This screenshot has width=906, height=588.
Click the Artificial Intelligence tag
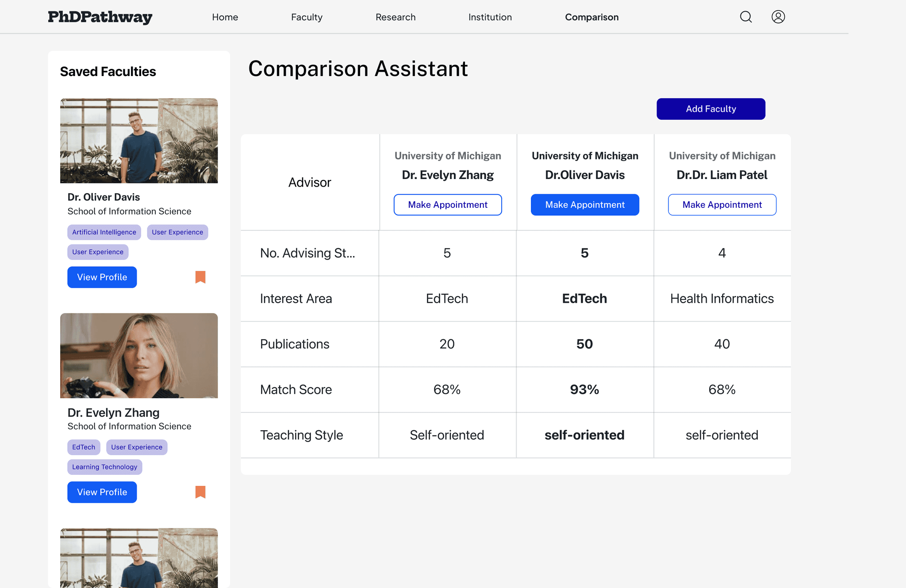click(104, 232)
